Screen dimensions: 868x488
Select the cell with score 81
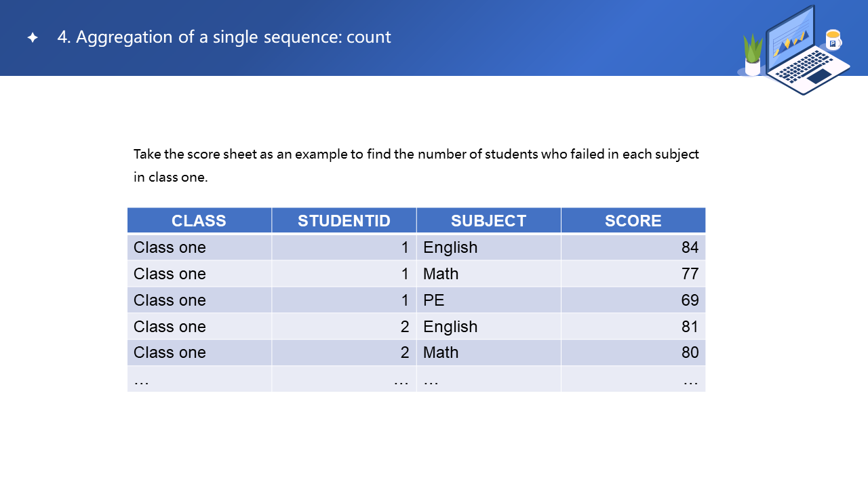coord(633,327)
